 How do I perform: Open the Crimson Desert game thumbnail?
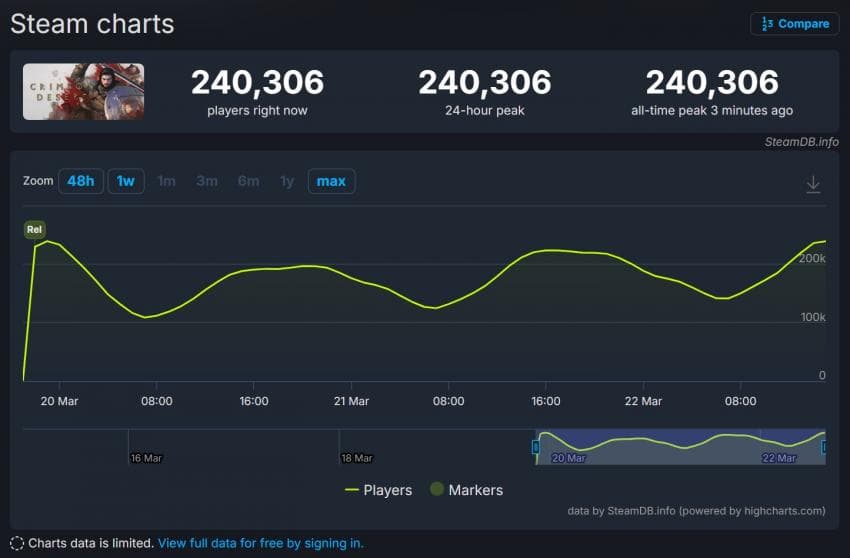[84, 92]
